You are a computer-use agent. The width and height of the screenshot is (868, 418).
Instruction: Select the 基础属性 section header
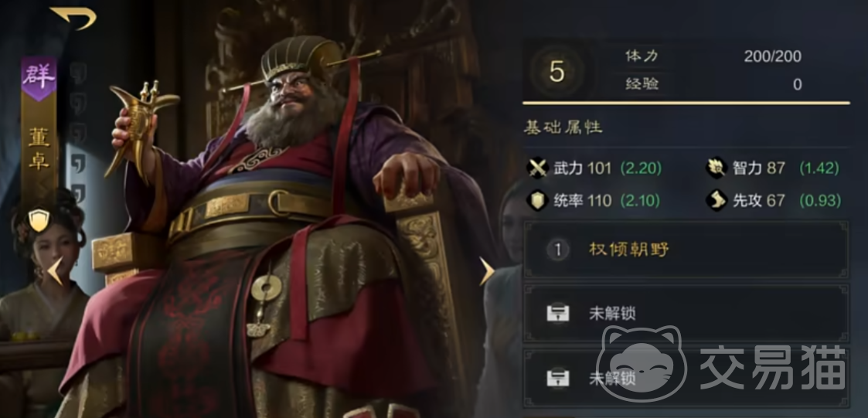(x=563, y=127)
